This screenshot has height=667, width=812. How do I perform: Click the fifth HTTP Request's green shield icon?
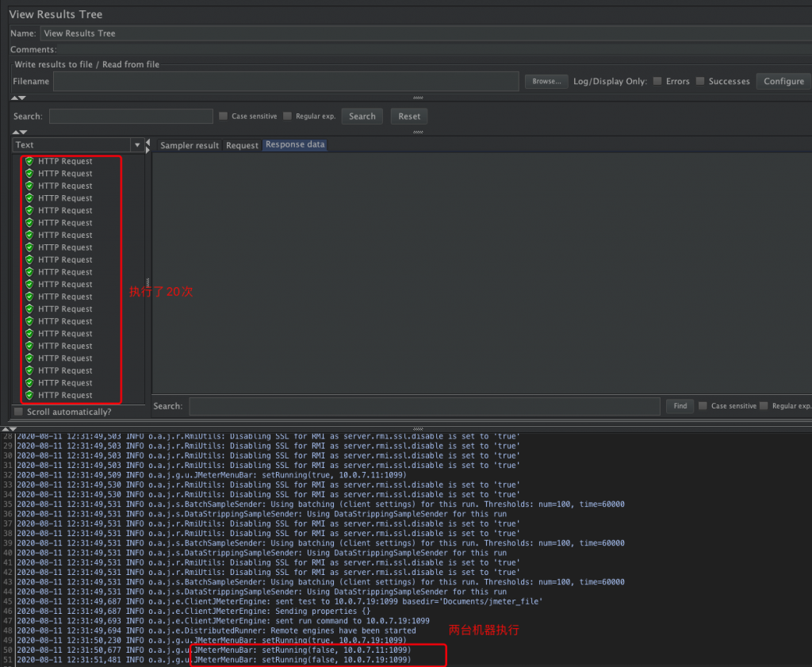coord(29,211)
